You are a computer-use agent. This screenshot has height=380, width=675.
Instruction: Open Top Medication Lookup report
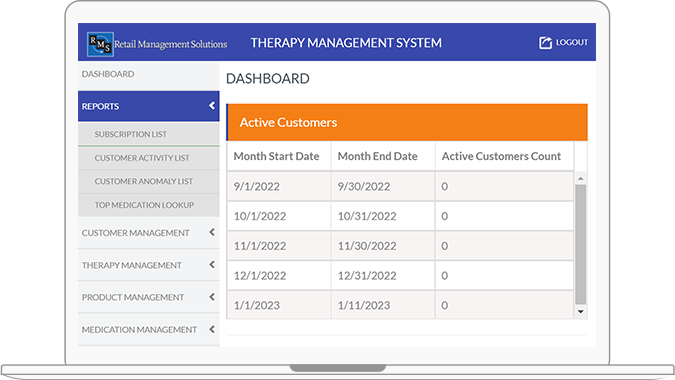149,205
